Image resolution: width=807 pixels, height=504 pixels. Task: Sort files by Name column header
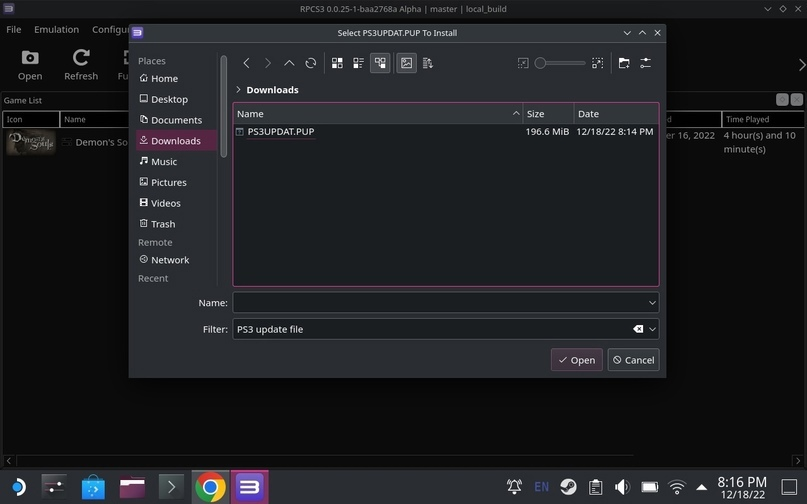[x=378, y=114]
